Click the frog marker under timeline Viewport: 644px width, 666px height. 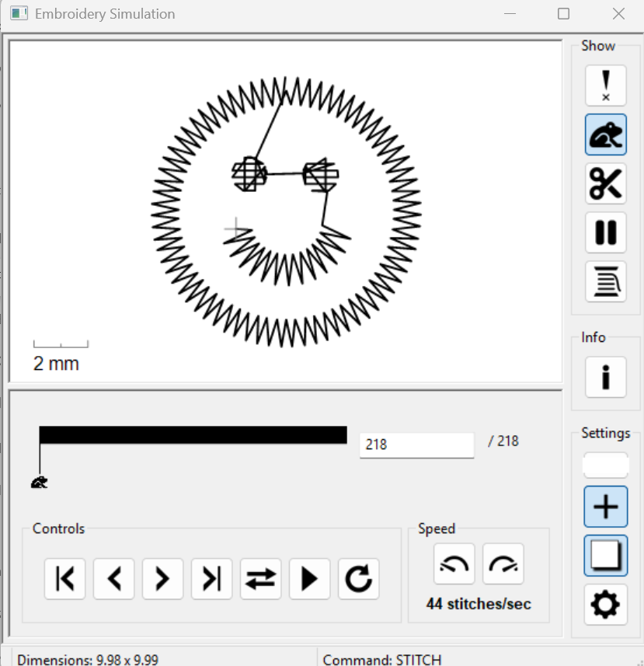[40, 483]
